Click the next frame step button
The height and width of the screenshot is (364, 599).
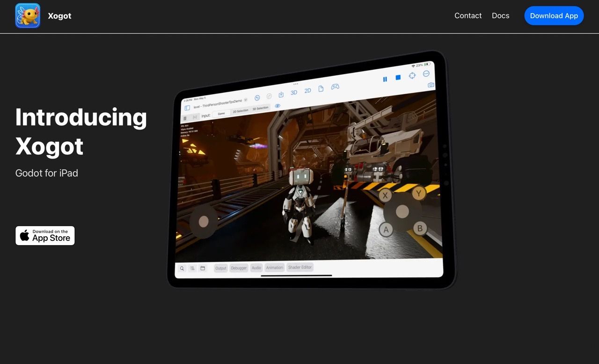[x=195, y=117]
